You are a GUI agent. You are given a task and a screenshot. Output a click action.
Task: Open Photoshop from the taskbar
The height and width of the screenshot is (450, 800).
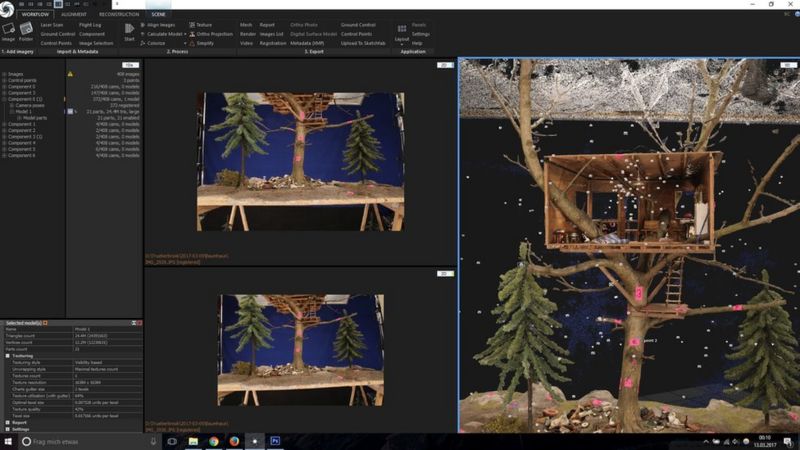coord(275,440)
